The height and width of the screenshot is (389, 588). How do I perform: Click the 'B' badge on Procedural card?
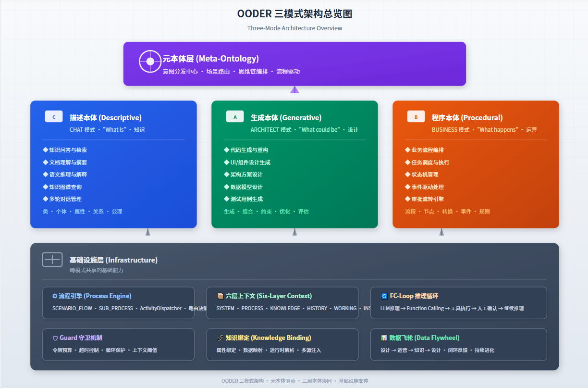(x=416, y=117)
